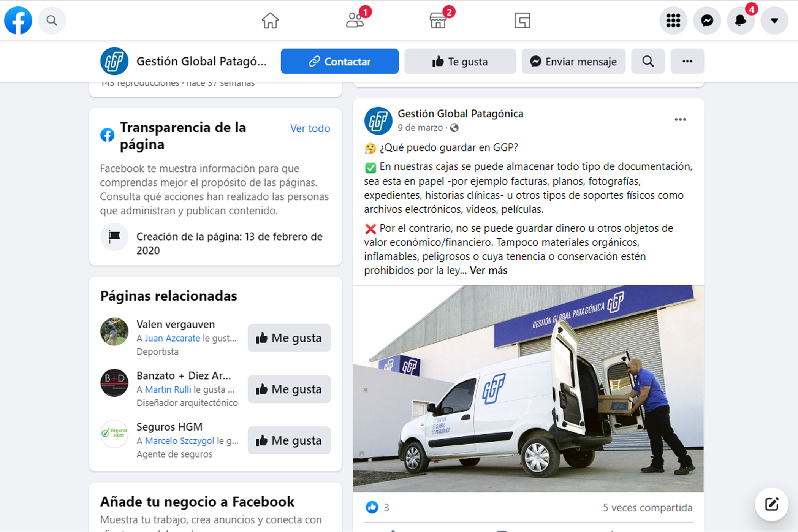
Task: Click the blue Contactar button
Action: tap(340, 61)
